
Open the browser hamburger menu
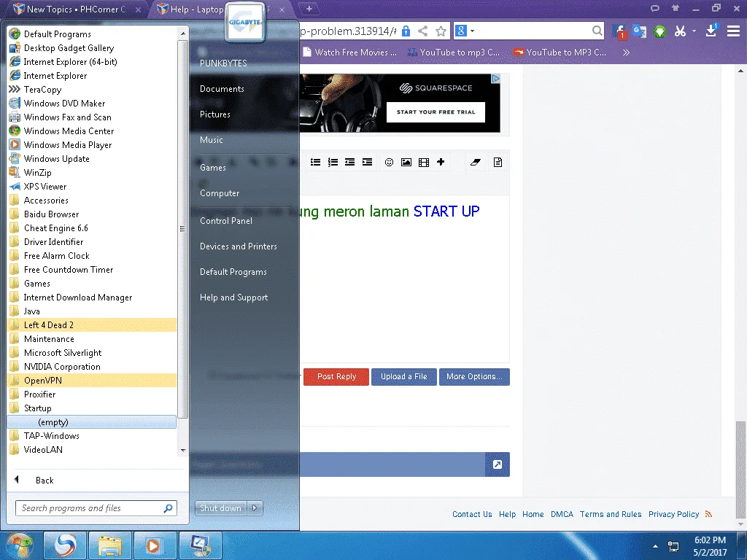point(733,31)
